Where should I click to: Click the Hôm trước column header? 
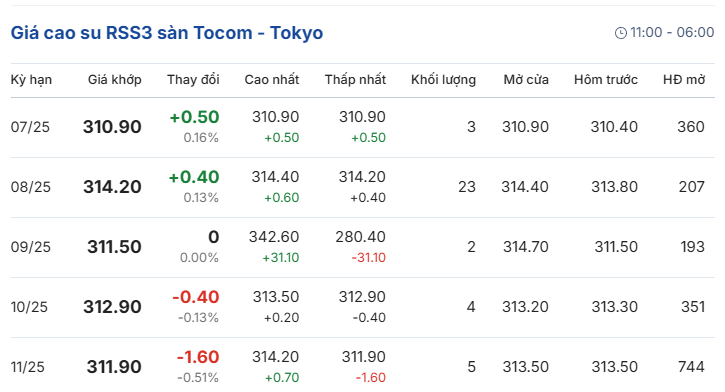pos(606,80)
